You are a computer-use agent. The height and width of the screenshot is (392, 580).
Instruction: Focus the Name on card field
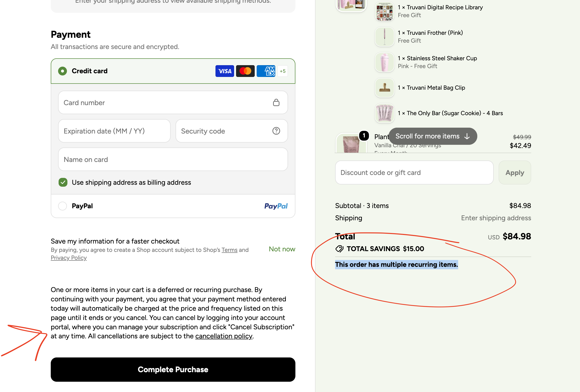(173, 159)
